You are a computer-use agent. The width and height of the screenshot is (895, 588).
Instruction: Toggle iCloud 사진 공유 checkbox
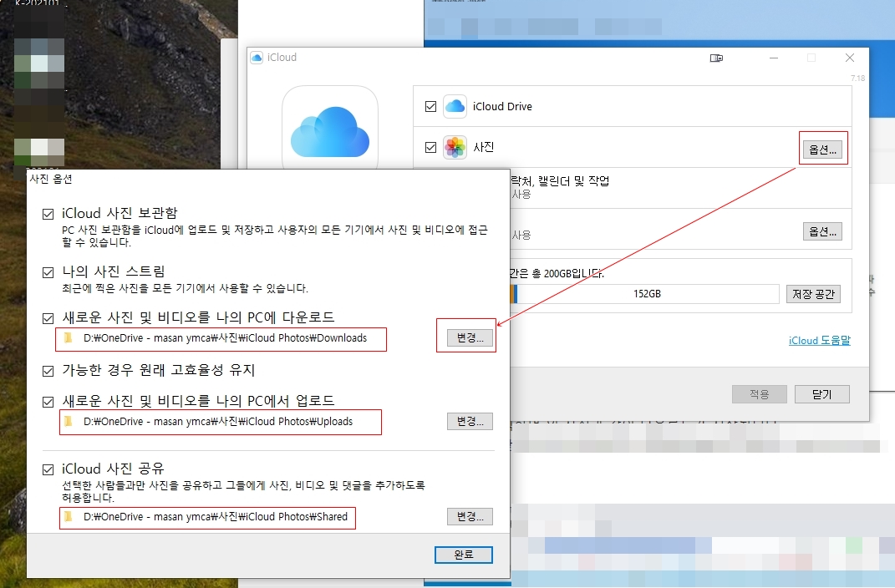[48, 470]
